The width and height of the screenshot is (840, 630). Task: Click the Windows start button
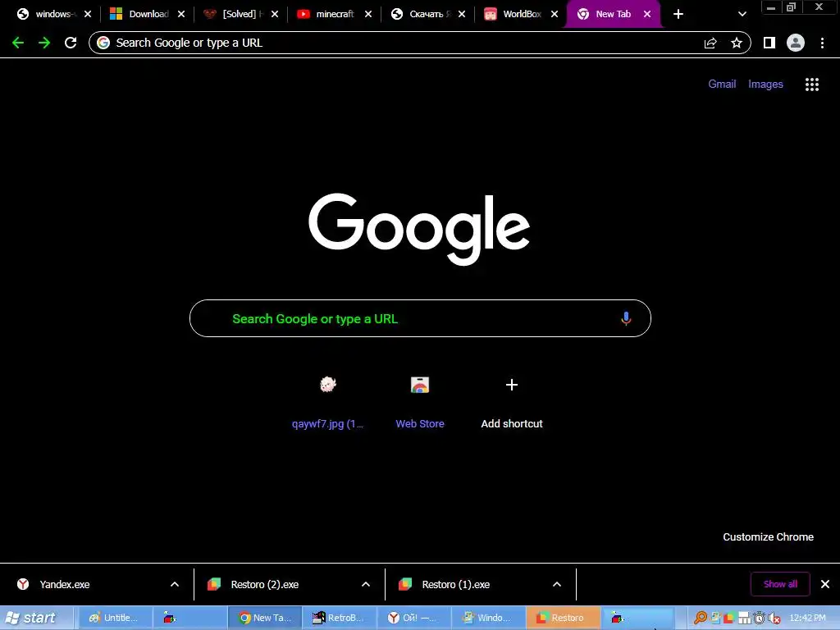[36, 618]
